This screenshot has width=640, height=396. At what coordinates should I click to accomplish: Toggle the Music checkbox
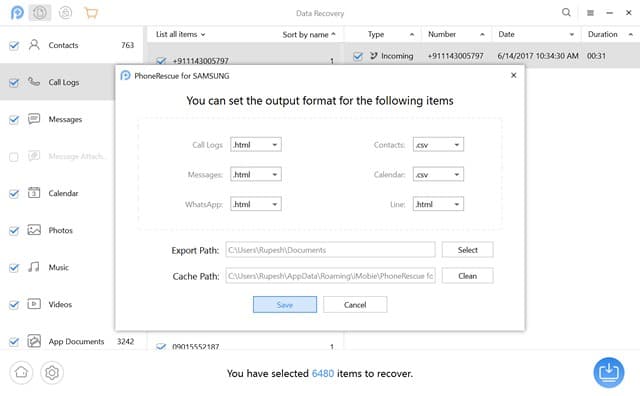[x=14, y=268]
